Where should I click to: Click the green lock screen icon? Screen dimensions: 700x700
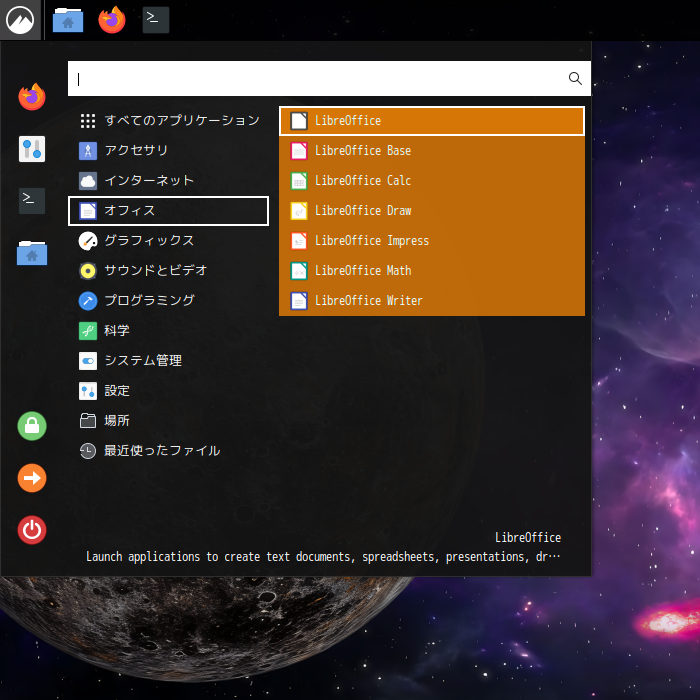[x=32, y=426]
